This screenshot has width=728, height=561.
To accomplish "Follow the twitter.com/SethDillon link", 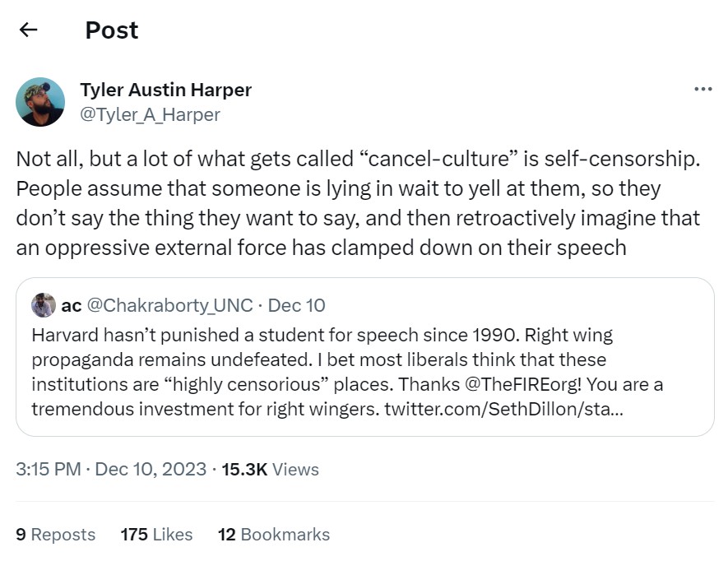I will point(503,407).
